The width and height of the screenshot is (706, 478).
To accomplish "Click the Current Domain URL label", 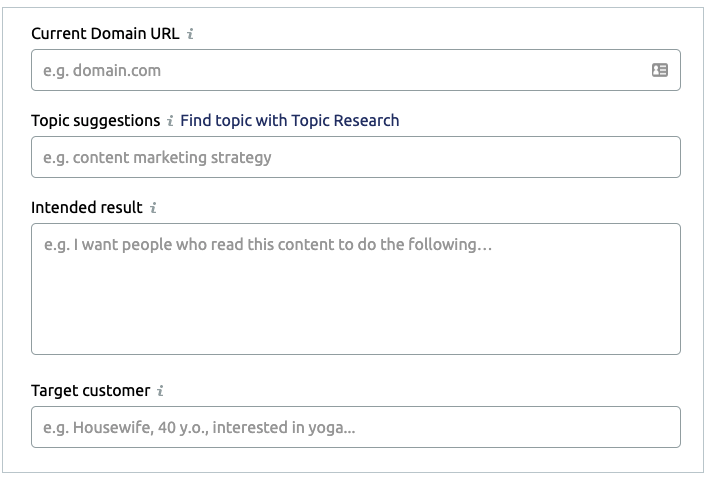I will tap(105, 34).
